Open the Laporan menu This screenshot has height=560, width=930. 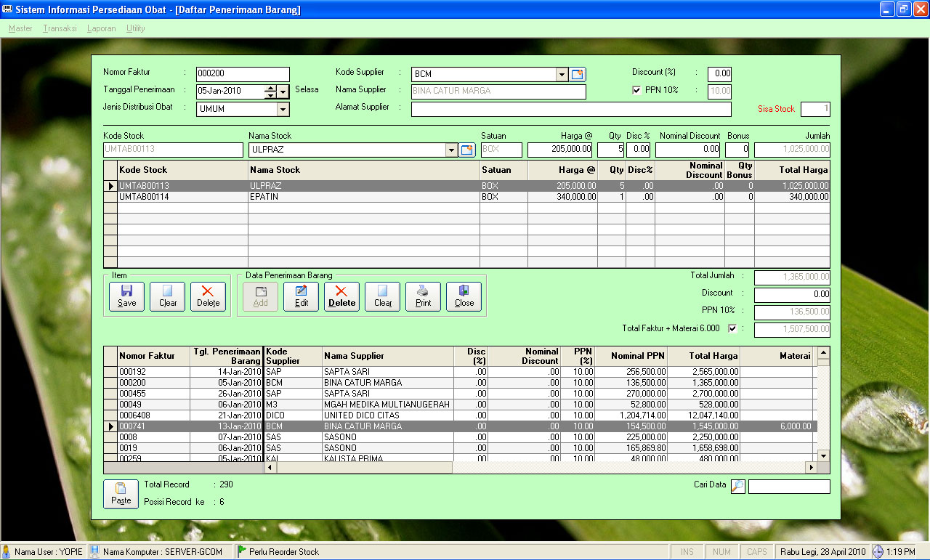point(101,28)
